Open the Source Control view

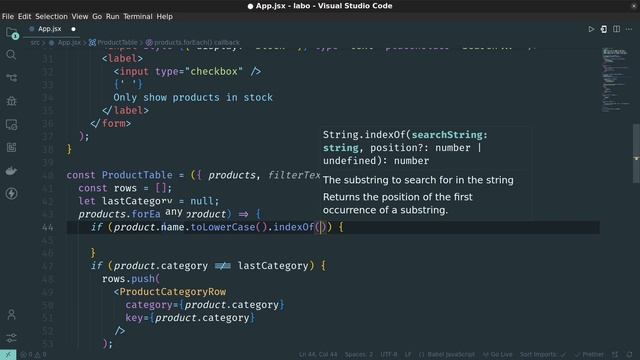[x=11, y=78]
